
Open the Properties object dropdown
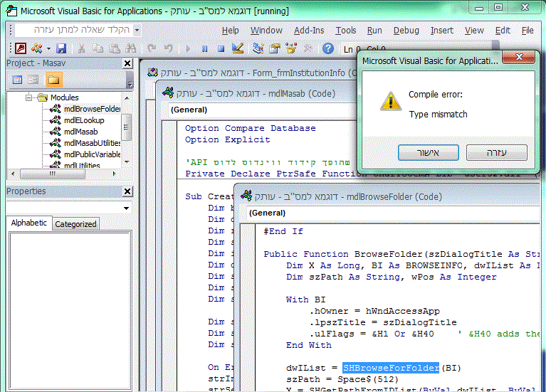tap(127, 208)
